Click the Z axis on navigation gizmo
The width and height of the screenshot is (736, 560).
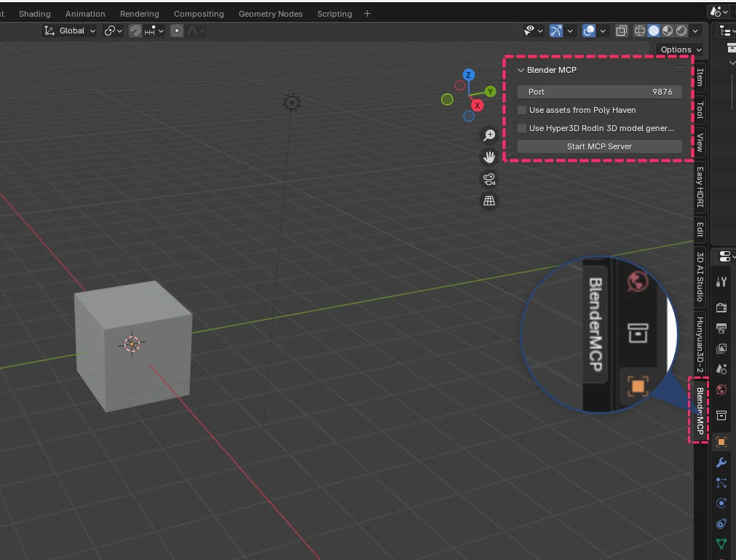(468, 75)
